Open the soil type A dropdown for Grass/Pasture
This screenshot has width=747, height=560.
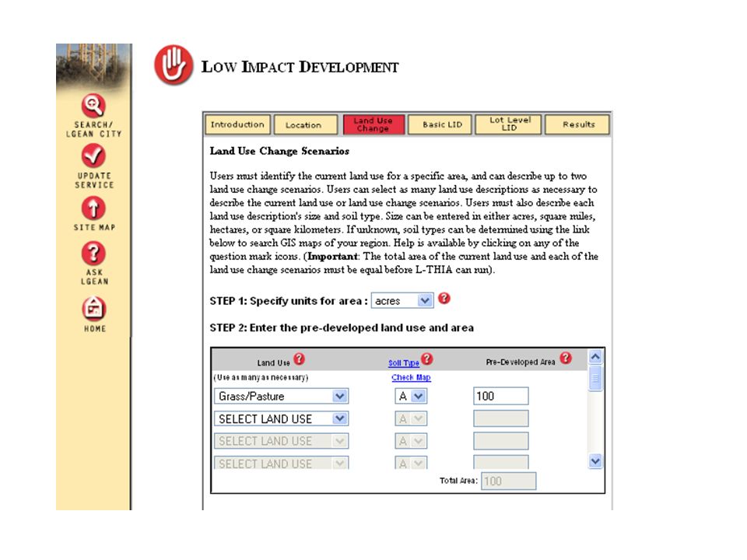(411, 396)
